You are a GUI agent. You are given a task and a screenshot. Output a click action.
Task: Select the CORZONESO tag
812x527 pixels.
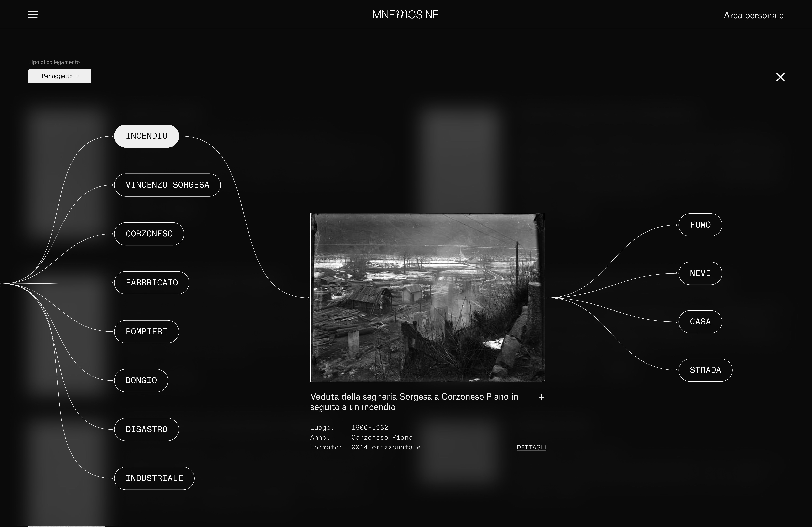[149, 234]
